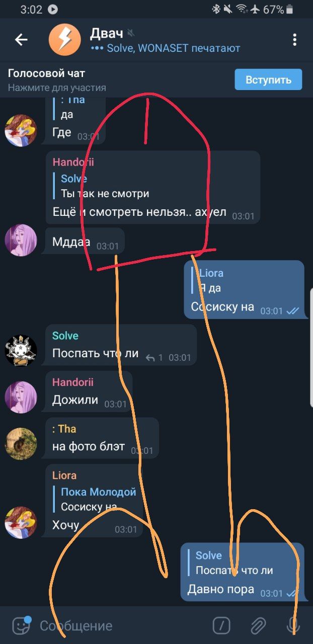Go back using the back arrow
This screenshot has width=313, height=644.
pos(21,40)
